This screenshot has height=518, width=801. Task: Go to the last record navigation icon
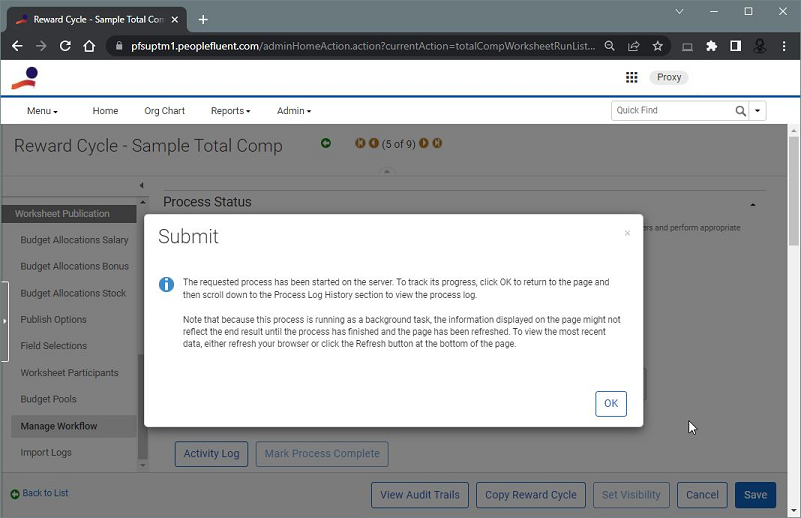[437, 144]
